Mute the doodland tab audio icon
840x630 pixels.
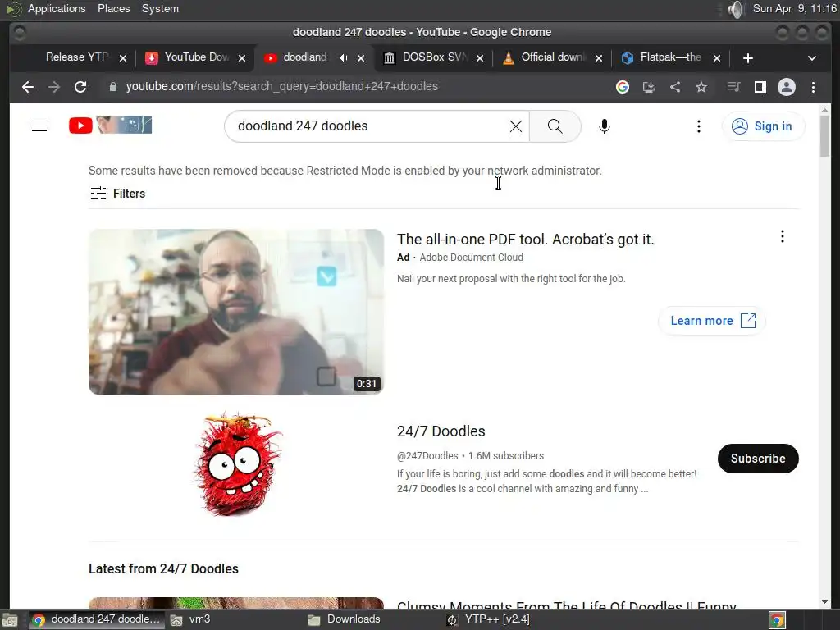point(344,58)
